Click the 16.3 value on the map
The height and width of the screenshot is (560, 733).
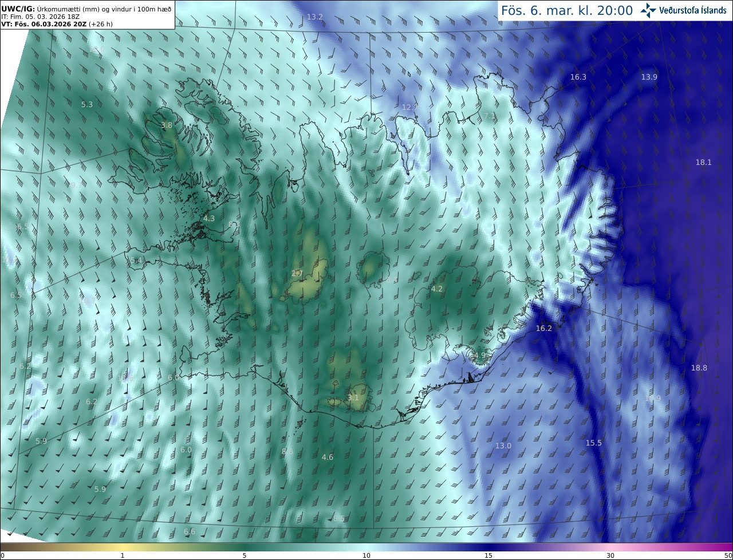[x=578, y=77]
